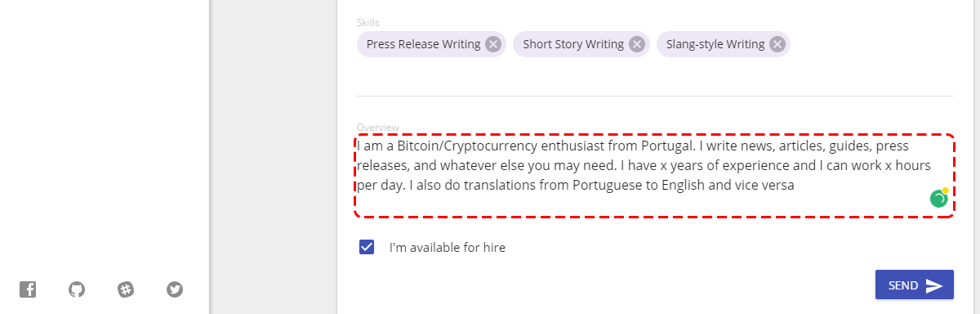This screenshot has width=980, height=314.
Task: Select the Slang-style Writing chip text
Action: click(x=715, y=44)
